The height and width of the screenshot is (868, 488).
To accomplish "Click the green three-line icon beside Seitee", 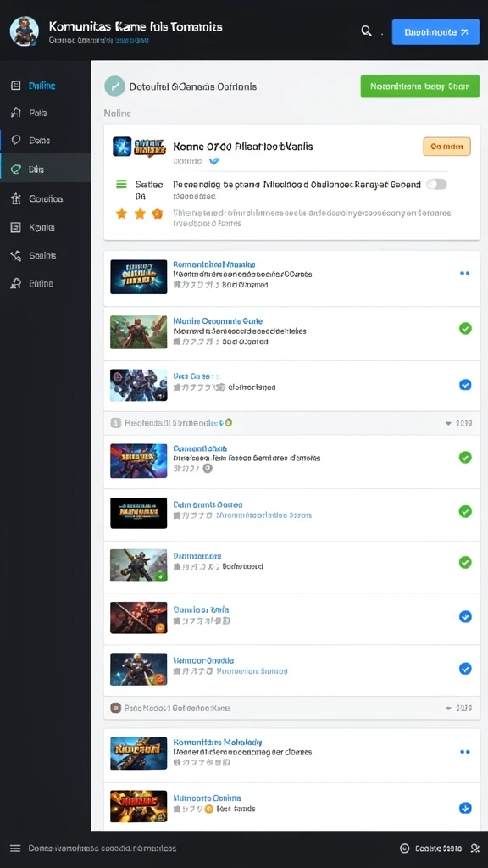I will click(121, 184).
